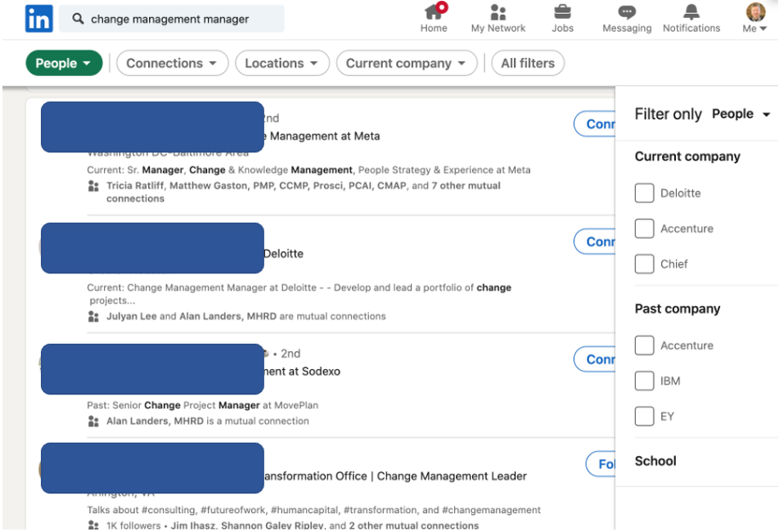
Task: Select the EY past company checkbox
Action: click(x=645, y=416)
